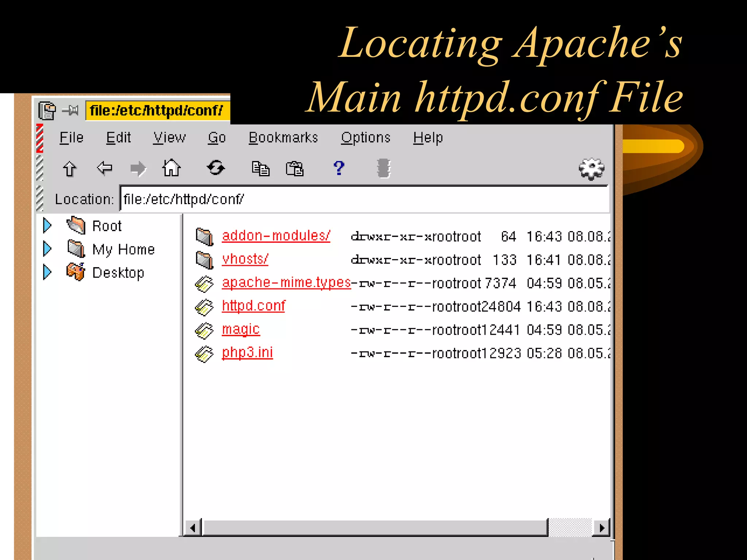Click the sticky pin icon in titlebar
This screenshot has height=560, width=747.
click(71, 110)
